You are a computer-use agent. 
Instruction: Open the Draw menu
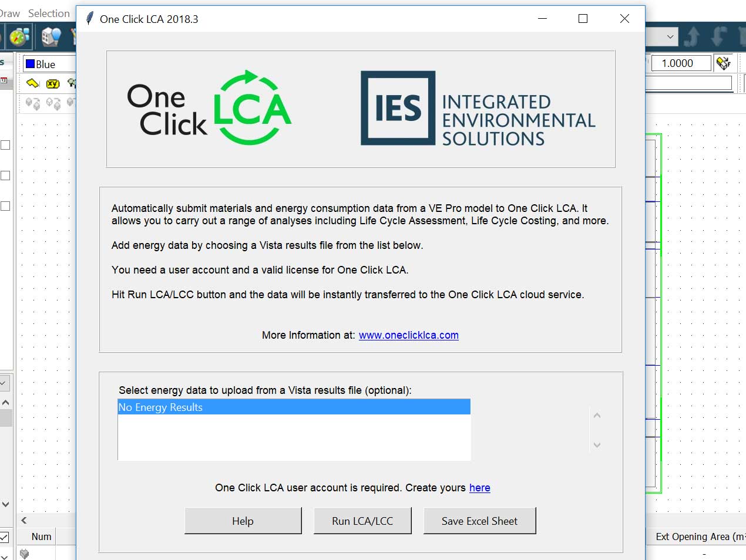pyautogui.click(x=9, y=13)
